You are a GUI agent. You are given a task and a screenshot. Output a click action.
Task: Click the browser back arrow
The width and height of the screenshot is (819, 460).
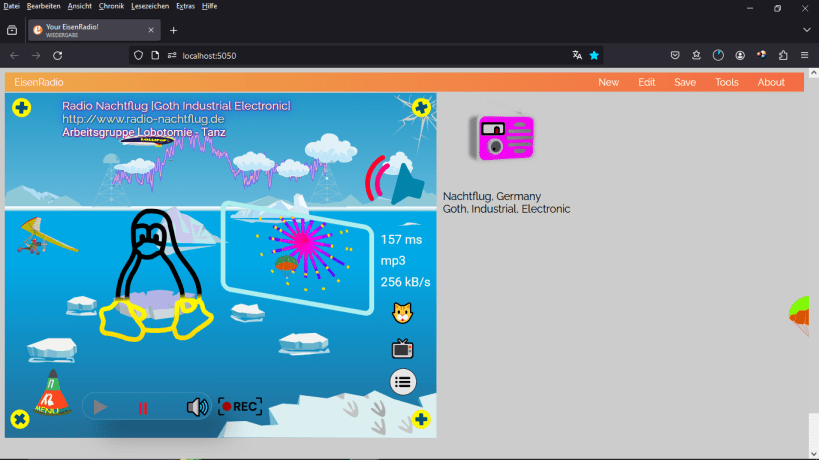click(14, 55)
